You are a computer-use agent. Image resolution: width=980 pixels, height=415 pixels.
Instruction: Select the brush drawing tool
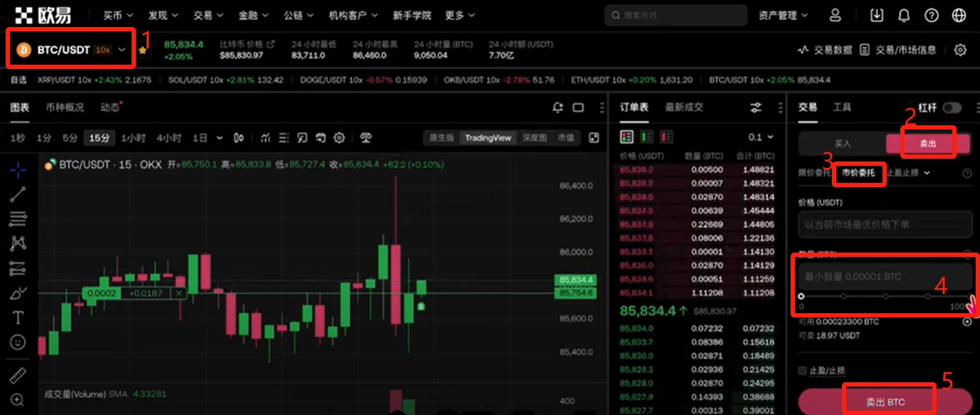click(18, 293)
